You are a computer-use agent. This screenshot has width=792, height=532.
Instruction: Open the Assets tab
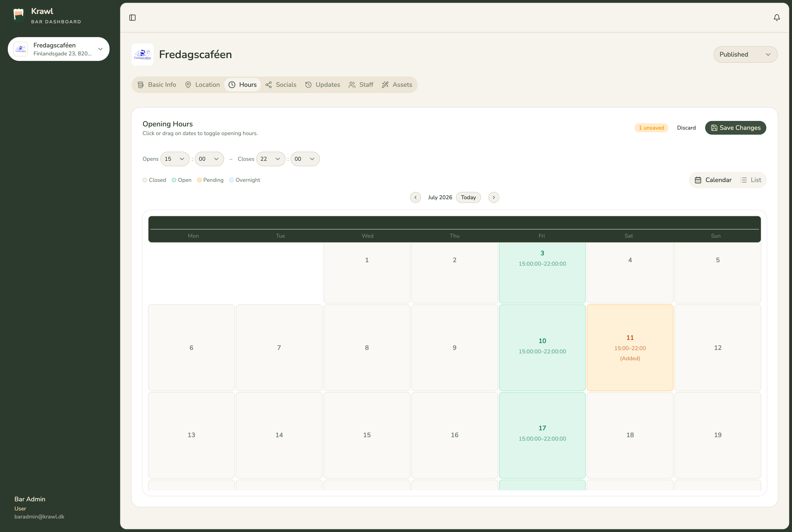(x=397, y=85)
